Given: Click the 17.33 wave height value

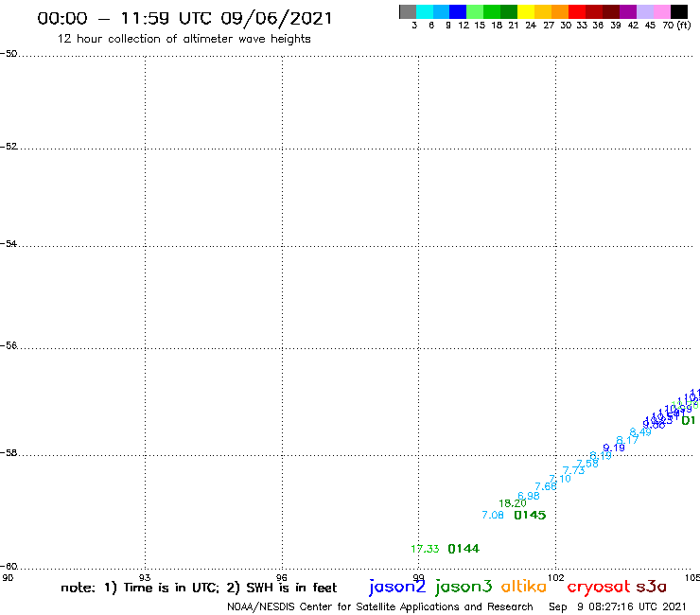Looking at the screenshot, I should (x=425, y=549).
